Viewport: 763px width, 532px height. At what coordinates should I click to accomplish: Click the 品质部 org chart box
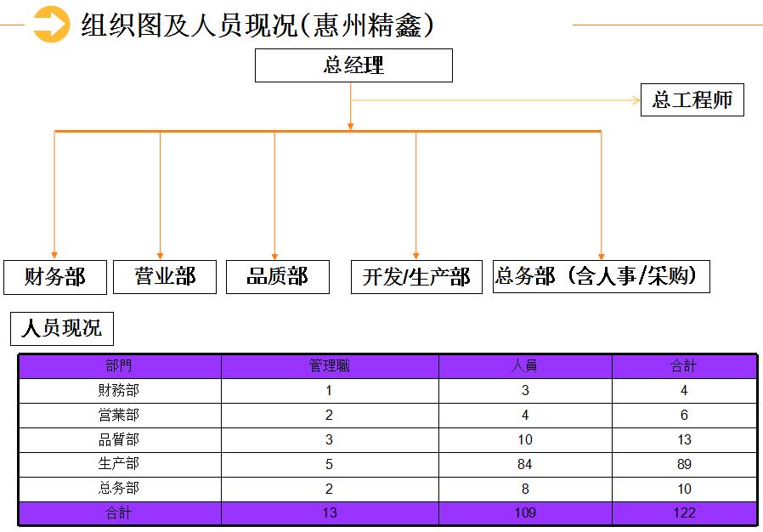point(277,276)
